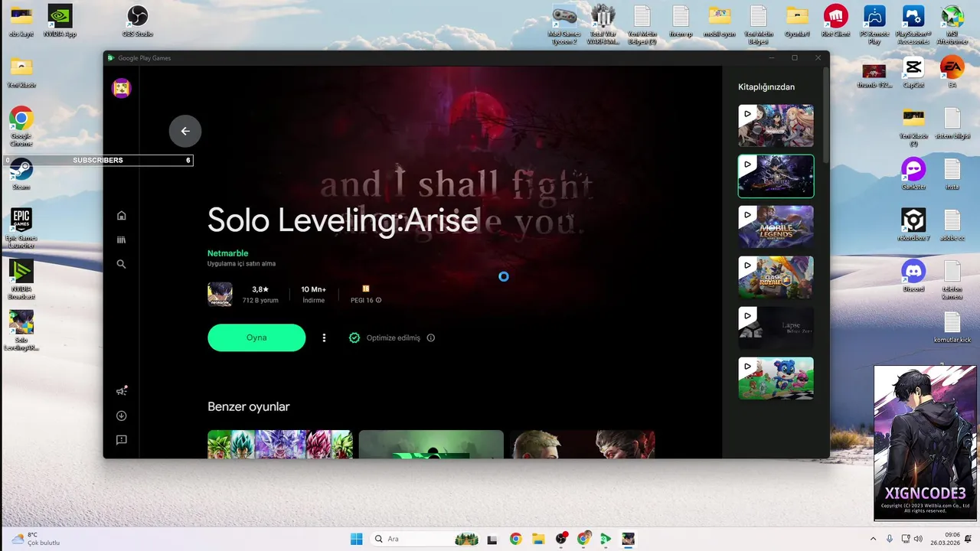This screenshot has height=551, width=980.
Task: Launch the Lapse game from the library
Action: [x=776, y=328]
